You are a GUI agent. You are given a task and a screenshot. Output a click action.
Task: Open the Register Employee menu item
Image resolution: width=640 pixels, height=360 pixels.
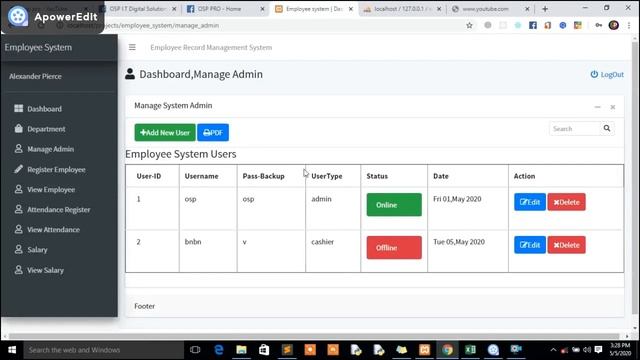56,169
